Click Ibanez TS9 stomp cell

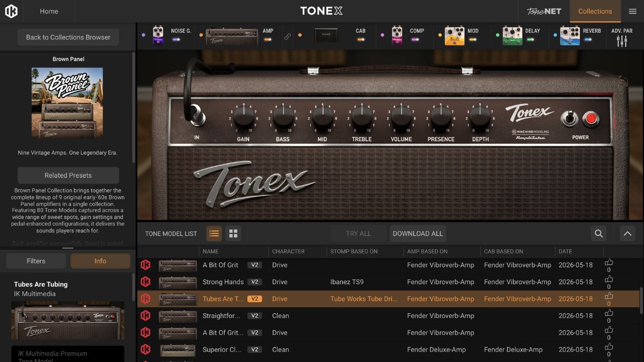(x=347, y=282)
